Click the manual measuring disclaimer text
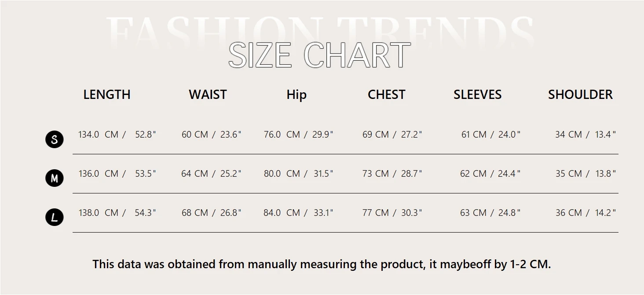Viewport: 644px width, 295px height. click(322, 264)
